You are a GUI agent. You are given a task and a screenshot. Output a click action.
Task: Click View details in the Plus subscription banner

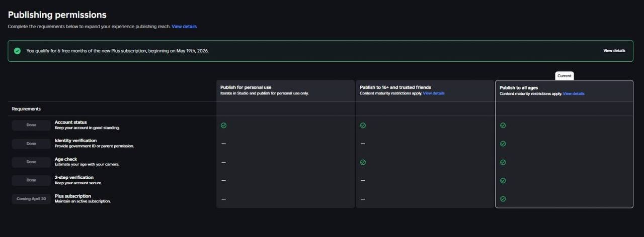(x=614, y=51)
